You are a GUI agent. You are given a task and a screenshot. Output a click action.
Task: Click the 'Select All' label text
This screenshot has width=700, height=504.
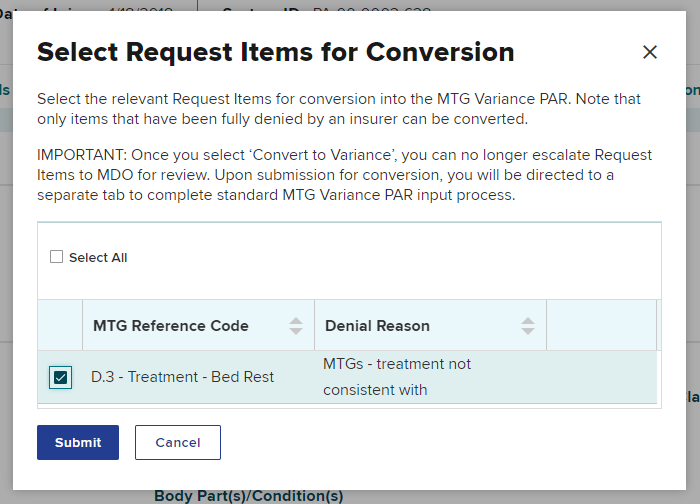[98, 258]
